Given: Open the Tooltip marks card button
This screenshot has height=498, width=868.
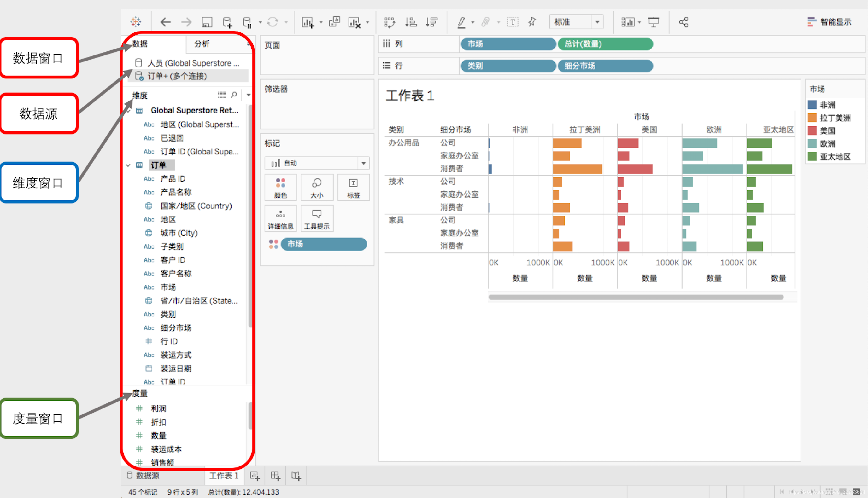Looking at the screenshot, I should tap(317, 218).
